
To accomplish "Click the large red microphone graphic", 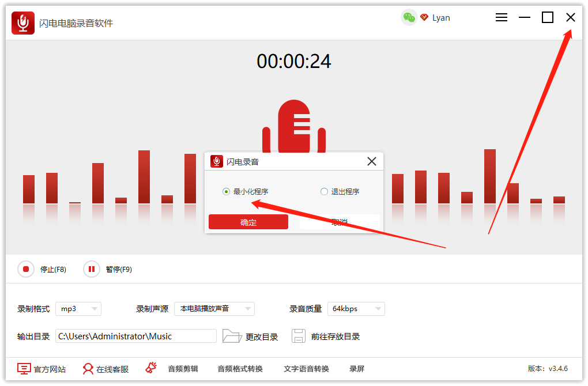I will click(293, 126).
